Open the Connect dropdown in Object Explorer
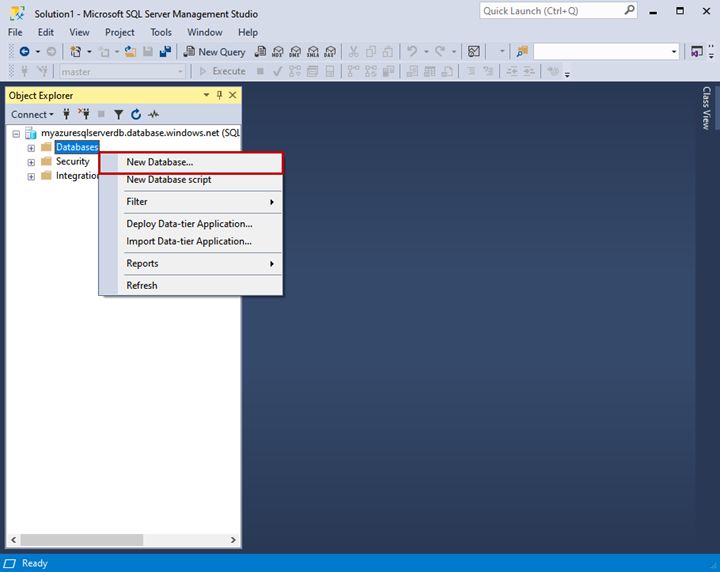 click(x=32, y=114)
